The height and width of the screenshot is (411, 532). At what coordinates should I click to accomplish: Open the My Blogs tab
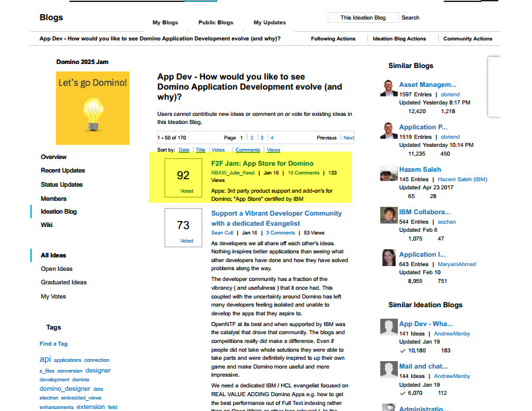(x=165, y=22)
